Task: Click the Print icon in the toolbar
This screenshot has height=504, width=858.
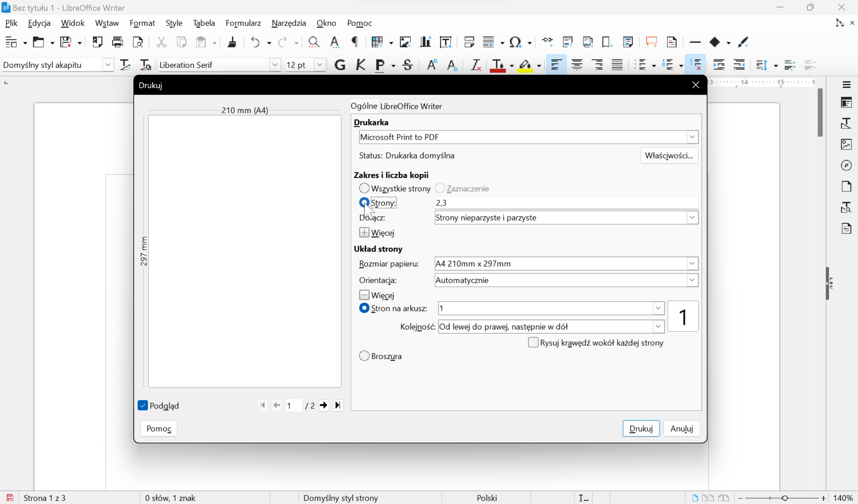Action: 118,42
